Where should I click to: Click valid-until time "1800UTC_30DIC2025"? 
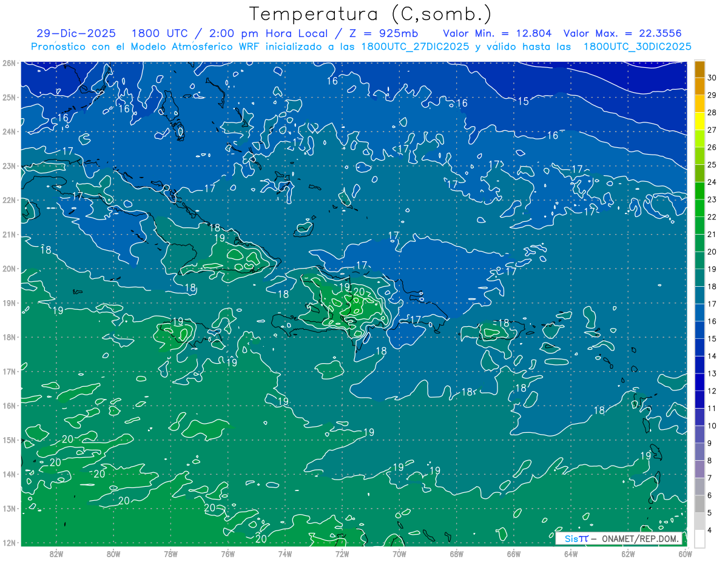[x=638, y=46]
